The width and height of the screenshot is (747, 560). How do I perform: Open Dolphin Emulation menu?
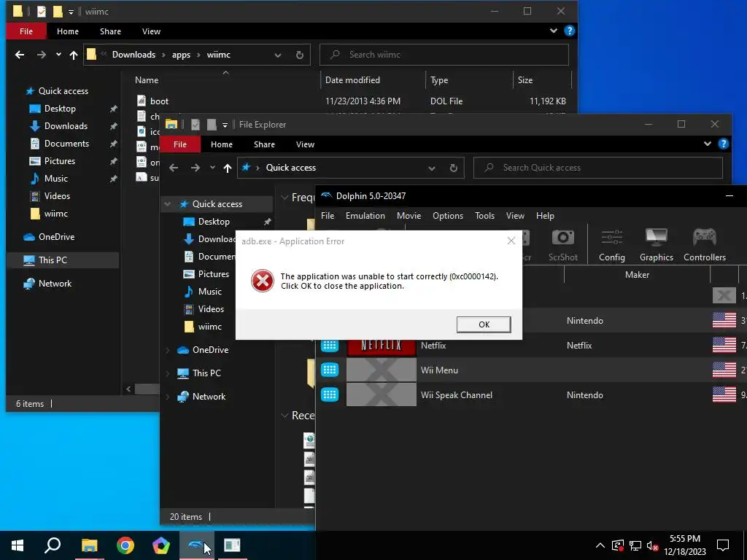pos(365,216)
